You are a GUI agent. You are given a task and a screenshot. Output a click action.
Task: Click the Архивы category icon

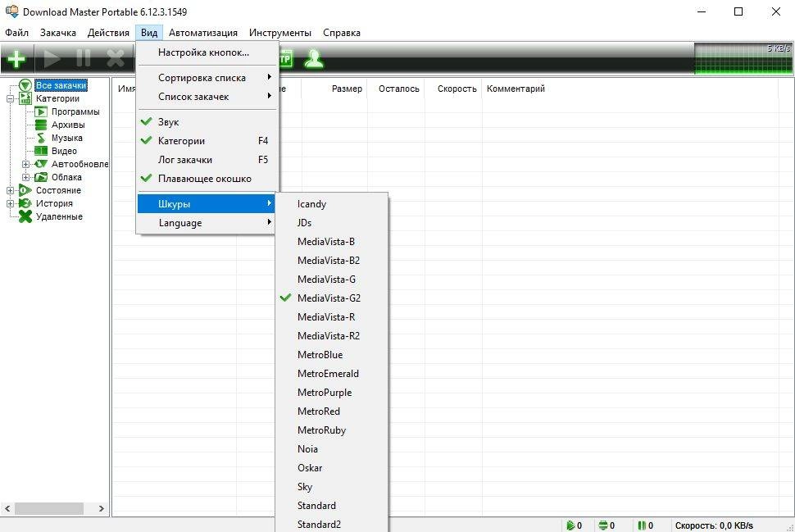[x=41, y=125]
